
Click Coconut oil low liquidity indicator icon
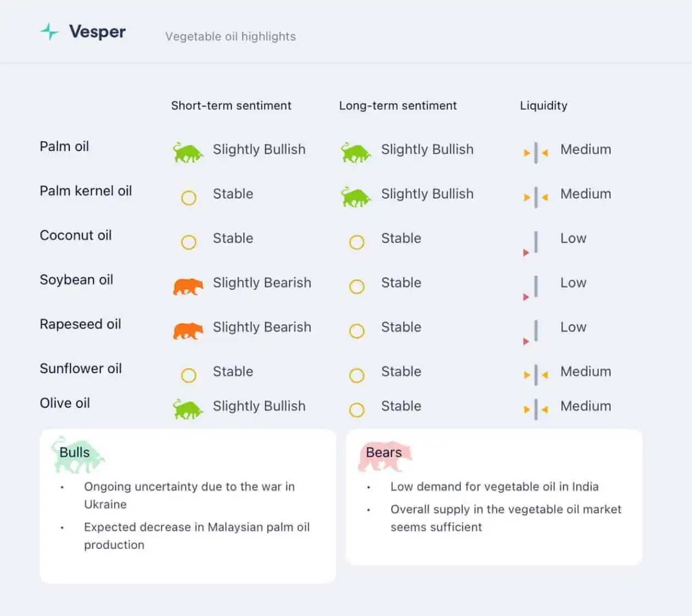[531, 244]
